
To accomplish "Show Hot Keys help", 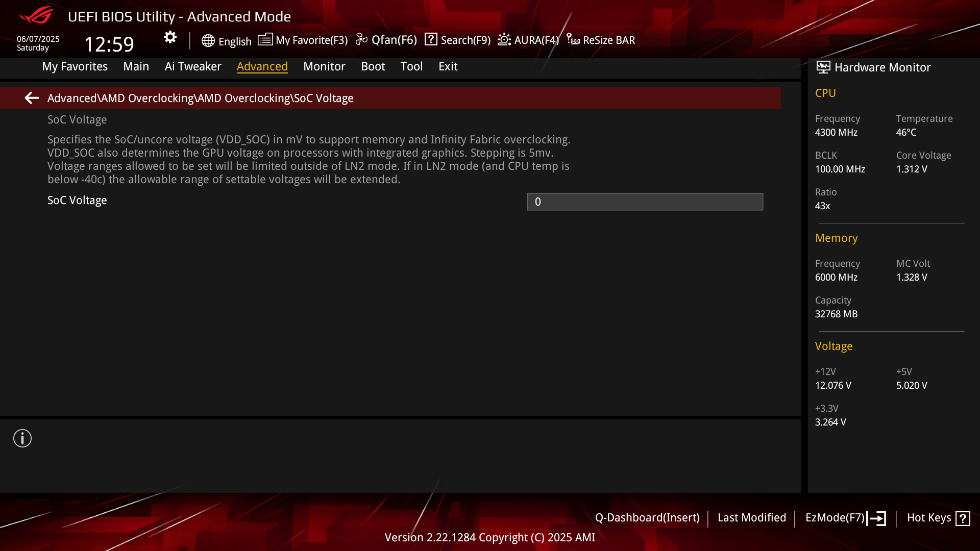I will pyautogui.click(x=929, y=518).
